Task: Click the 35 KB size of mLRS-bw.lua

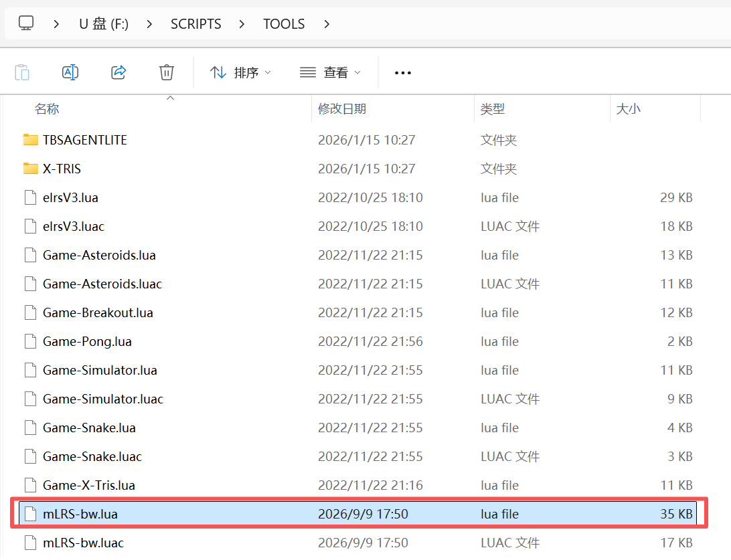Action: coord(677,515)
